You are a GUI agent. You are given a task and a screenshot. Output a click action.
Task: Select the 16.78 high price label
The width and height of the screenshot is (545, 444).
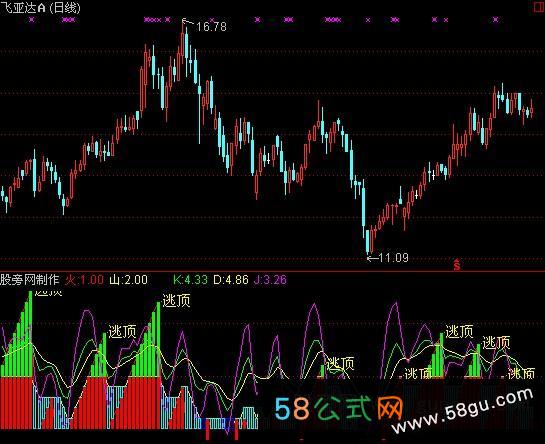coord(211,26)
